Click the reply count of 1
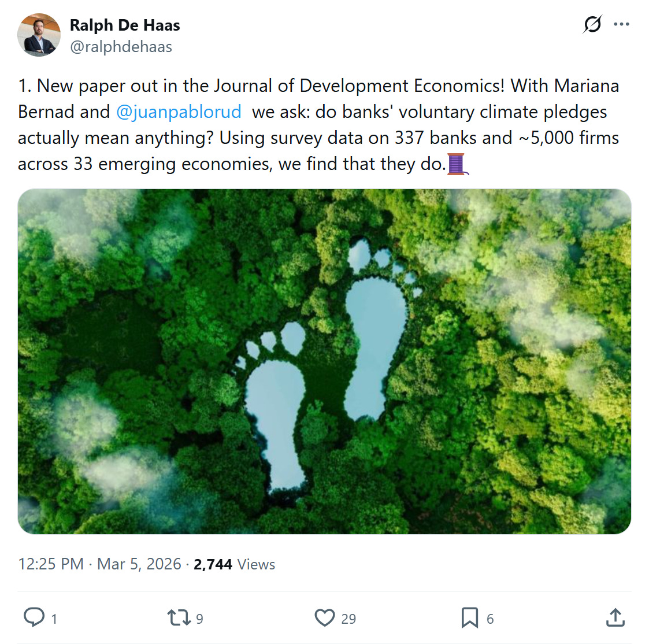The image size is (649, 644). click(54, 619)
